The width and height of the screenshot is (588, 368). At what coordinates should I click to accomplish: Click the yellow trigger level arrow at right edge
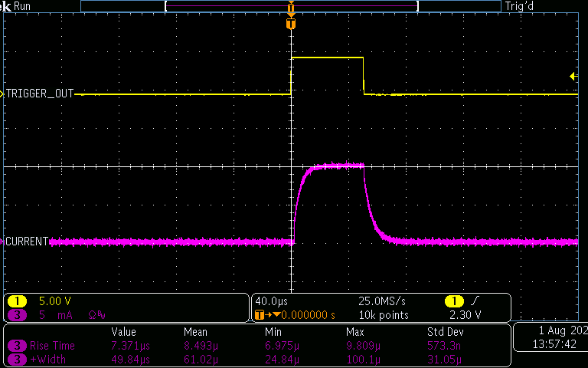click(x=573, y=77)
